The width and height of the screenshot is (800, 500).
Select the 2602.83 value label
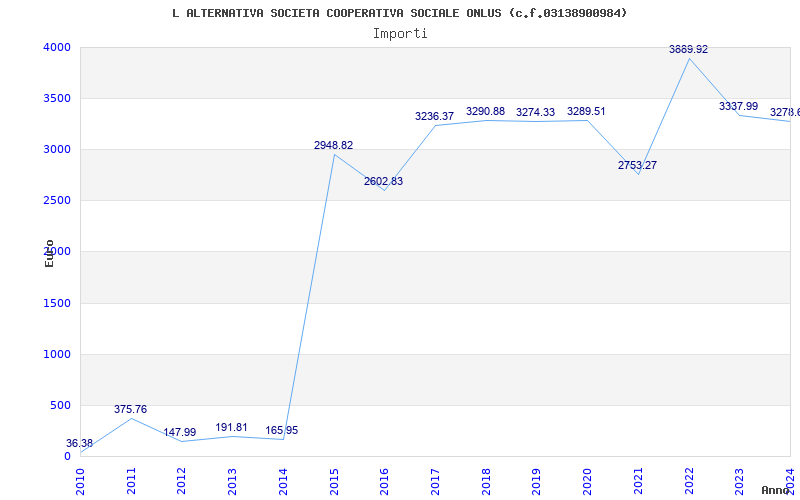383,182
